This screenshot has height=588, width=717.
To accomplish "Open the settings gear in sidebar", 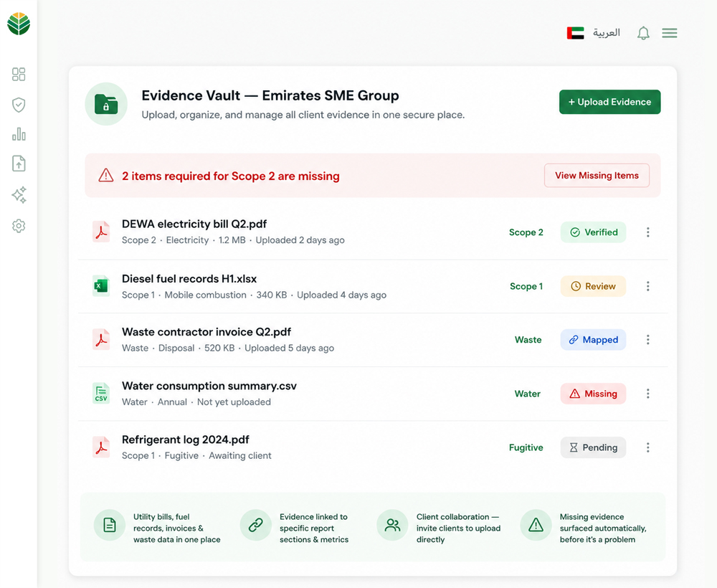I will tap(19, 226).
